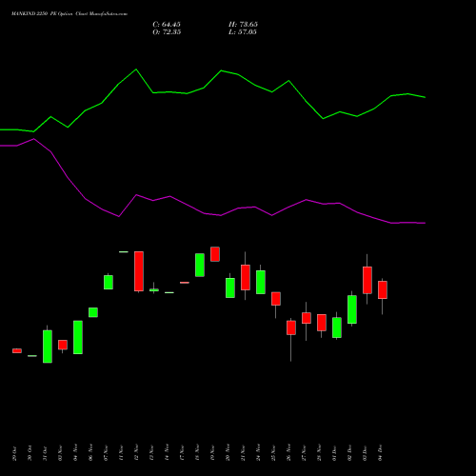The width and height of the screenshot is (476, 476).
Task: Select the 07 Nov date label
Action: tap(106, 453)
